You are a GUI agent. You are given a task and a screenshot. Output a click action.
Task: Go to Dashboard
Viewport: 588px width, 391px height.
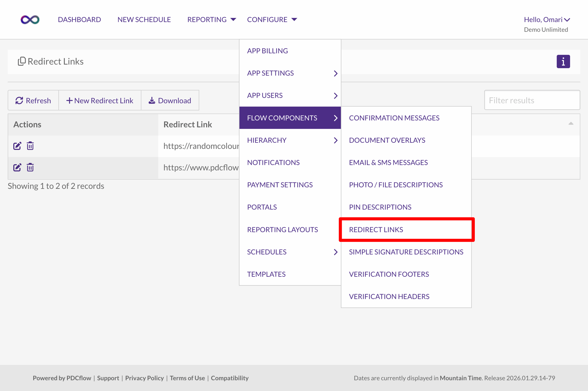click(79, 19)
